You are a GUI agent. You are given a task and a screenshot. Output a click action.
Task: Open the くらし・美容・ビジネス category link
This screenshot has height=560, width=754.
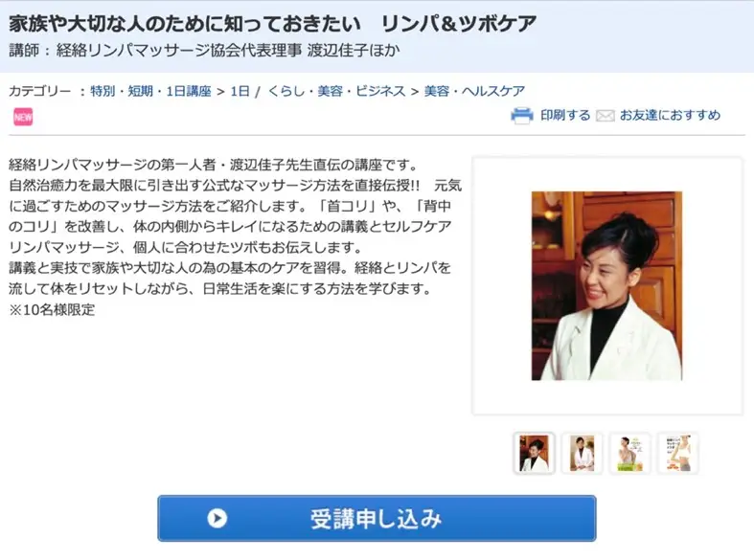336,91
